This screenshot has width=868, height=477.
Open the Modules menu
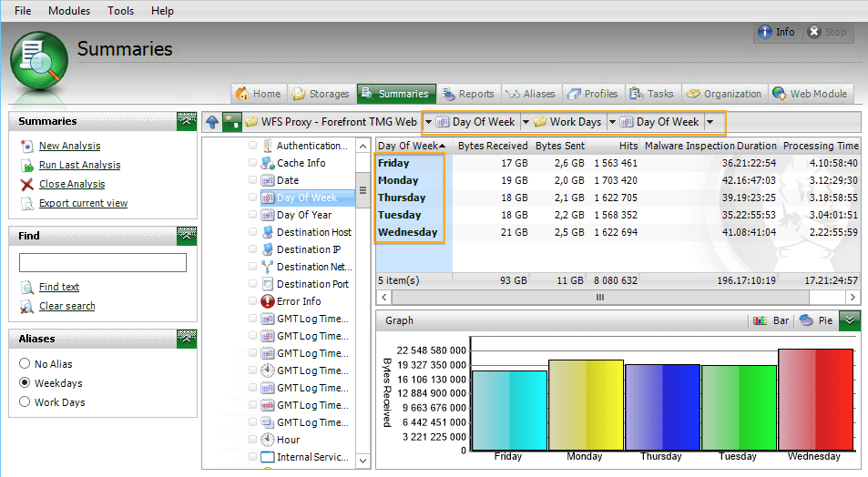tap(69, 11)
